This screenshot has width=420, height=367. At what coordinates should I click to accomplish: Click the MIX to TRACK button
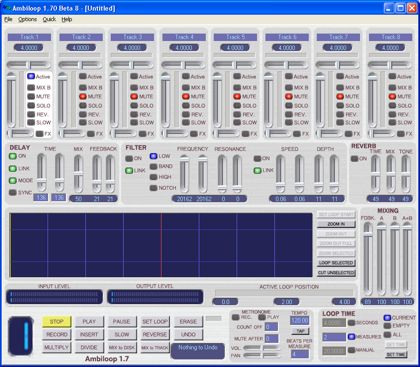pos(155,347)
